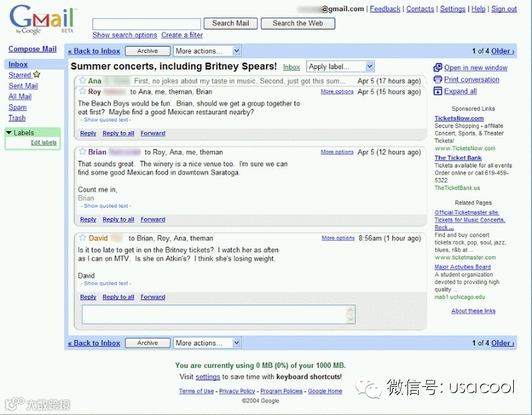Image resolution: width=532 pixels, height=415 pixels.
Task: Open the TicketsNow.com sponsored link
Action: coord(459,118)
